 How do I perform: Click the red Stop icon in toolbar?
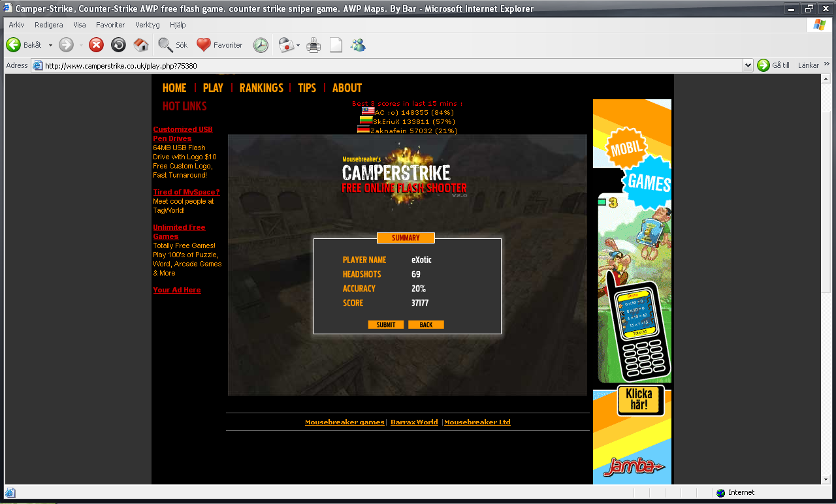point(96,45)
